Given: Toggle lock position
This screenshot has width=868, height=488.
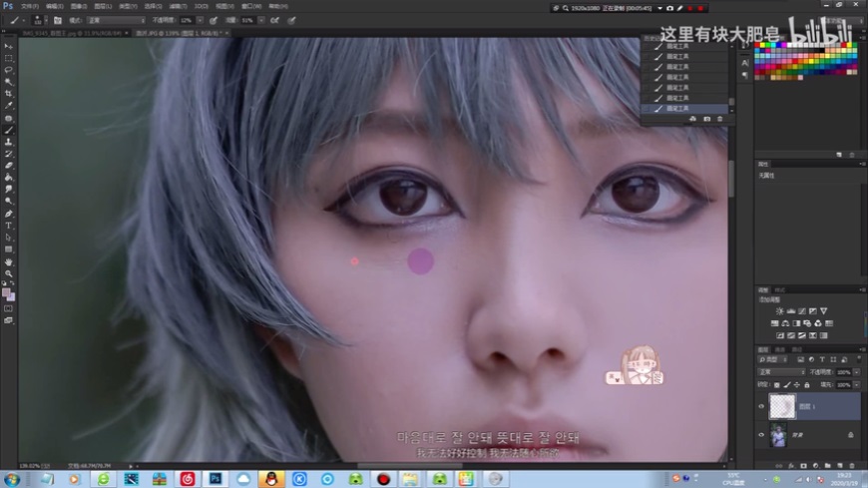Looking at the screenshot, I should tap(796, 385).
